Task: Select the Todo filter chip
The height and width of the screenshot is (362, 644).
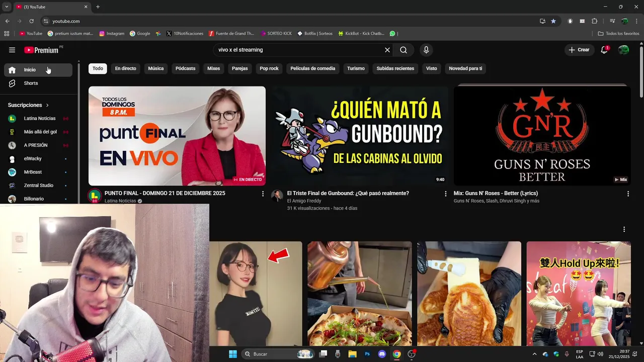Action: pos(98,68)
